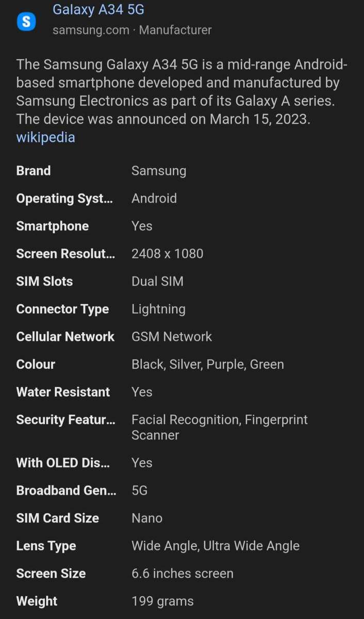Expand the truncated With OLED Display label

[63, 463]
